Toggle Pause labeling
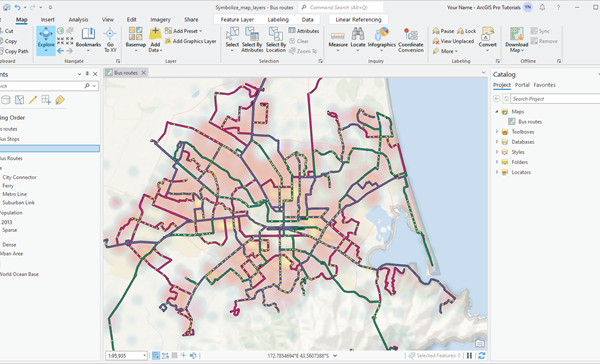Image resolution: width=600 pixels, height=364 pixels. click(443, 31)
